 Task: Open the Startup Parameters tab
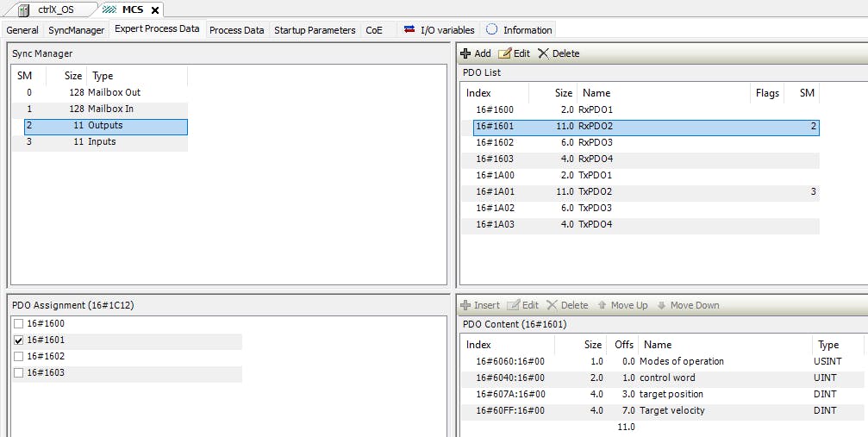pos(315,30)
